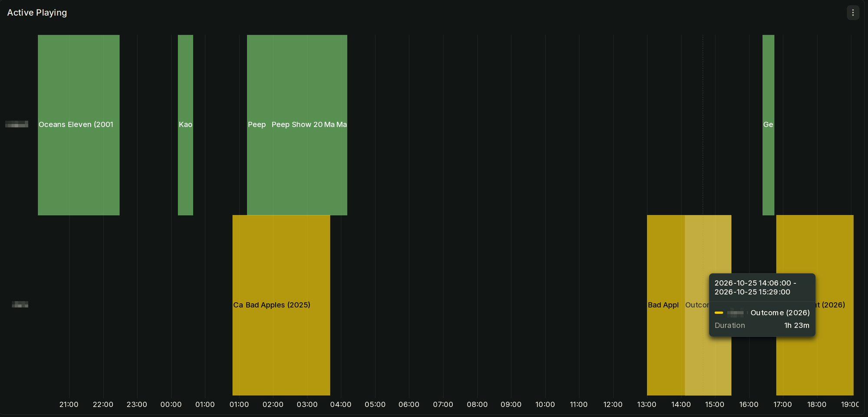Select the Bad Apples (2025) yellow segment
The height and width of the screenshot is (417, 868).
point(287,305)
